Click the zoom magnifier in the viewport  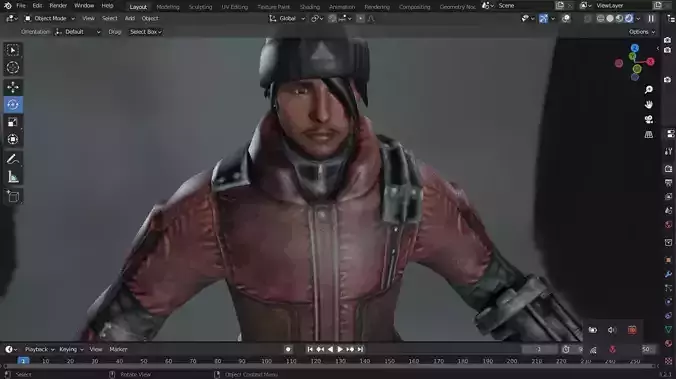click(648, 89)
